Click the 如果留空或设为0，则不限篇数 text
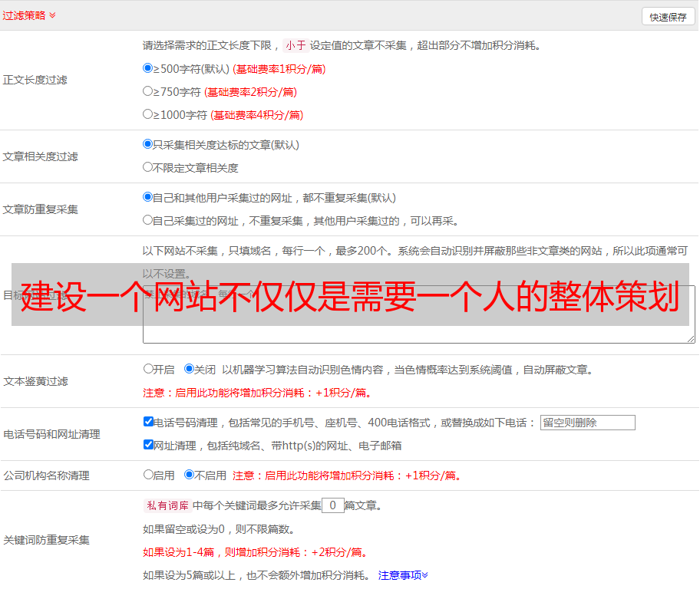This screenshot has height=589, width=700. click(x=219, y=530)
